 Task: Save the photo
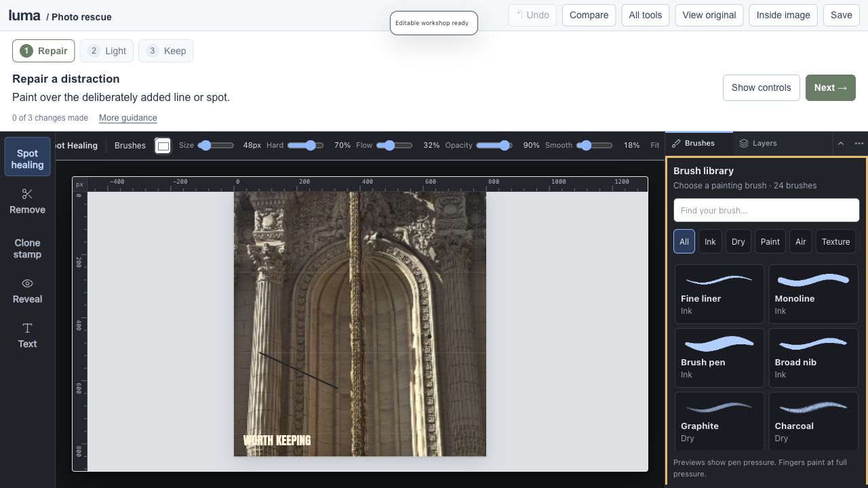(x=842, y=15)
